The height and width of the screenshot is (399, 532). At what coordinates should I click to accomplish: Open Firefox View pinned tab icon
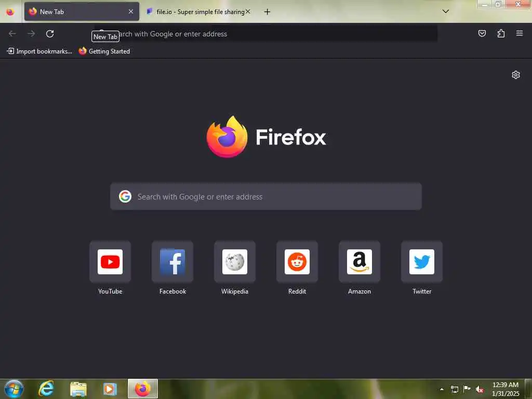coord(10,12)
